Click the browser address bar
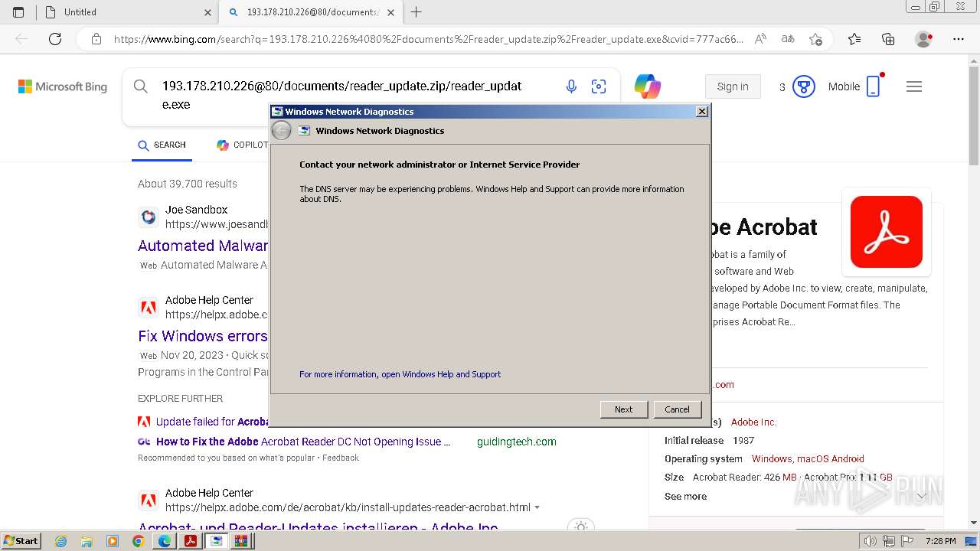Screen dimensions: 980x551 (427, 39)
